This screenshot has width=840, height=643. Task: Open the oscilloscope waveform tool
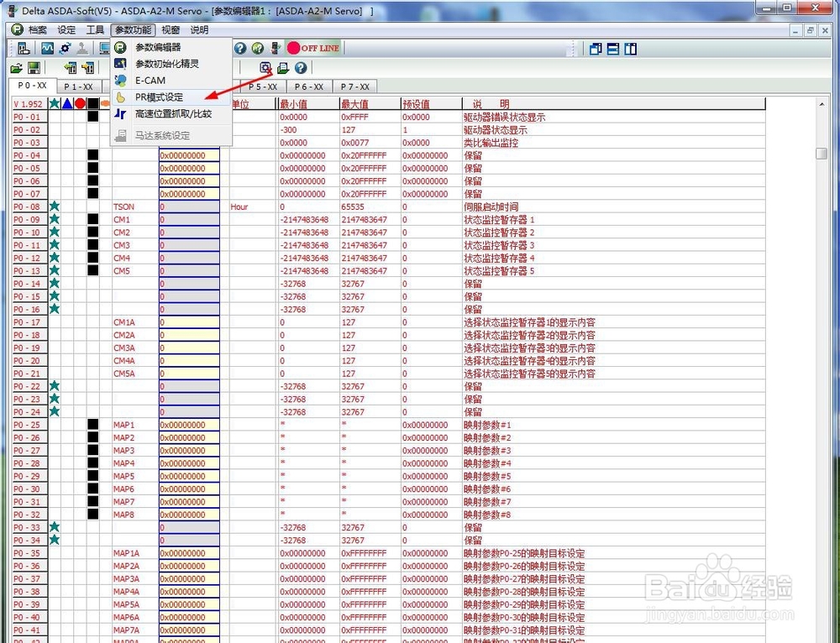click(x=47, y=49)
